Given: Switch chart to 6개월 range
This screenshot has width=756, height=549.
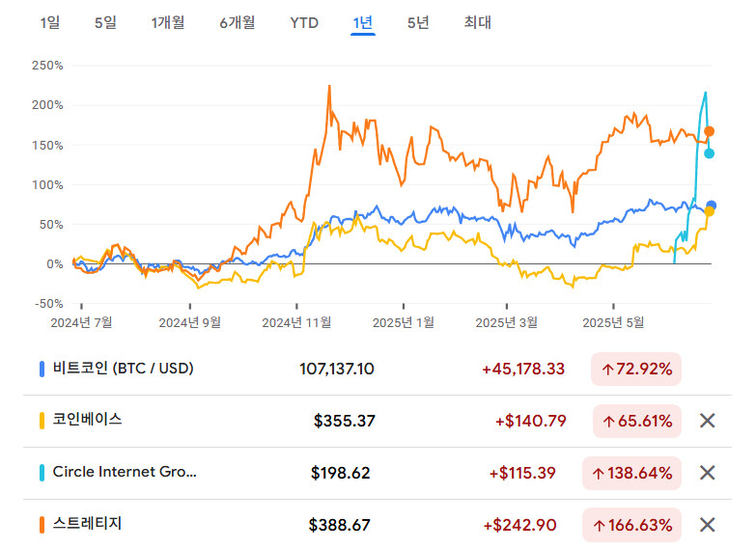Looking at the screenshot, I should coord(238,22).
